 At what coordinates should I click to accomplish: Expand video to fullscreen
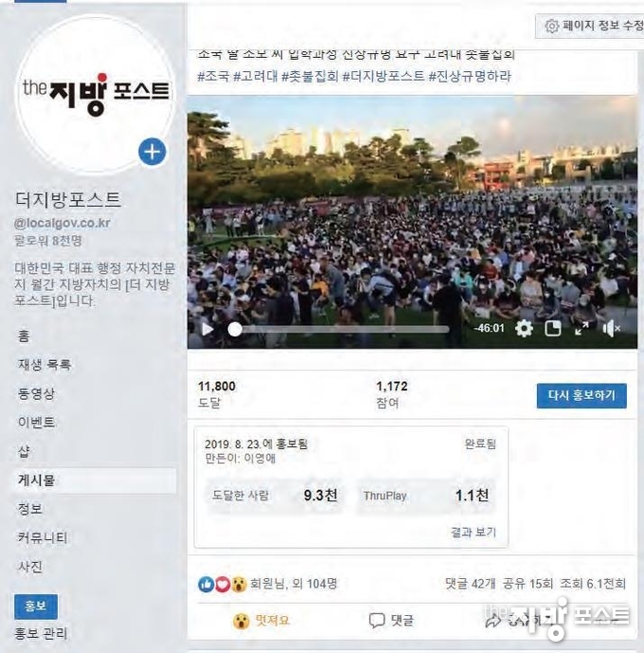pyautogui.click(x=581, y=329)
